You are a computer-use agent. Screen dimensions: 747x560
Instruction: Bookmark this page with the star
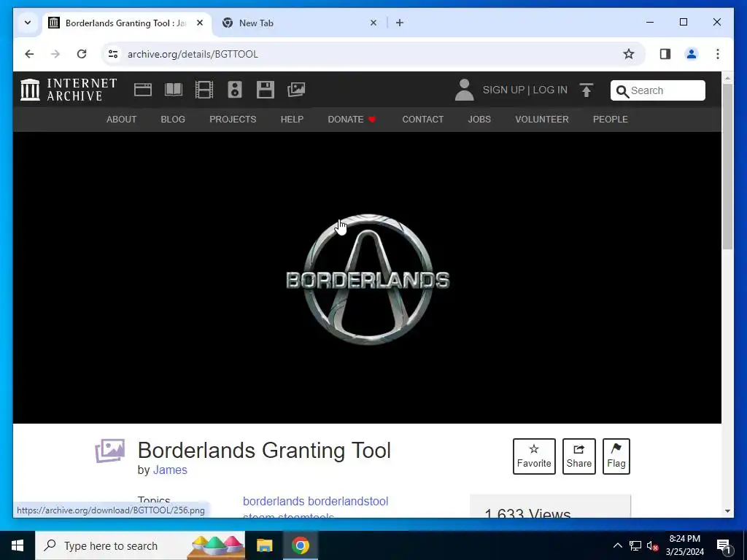point(629,54)
